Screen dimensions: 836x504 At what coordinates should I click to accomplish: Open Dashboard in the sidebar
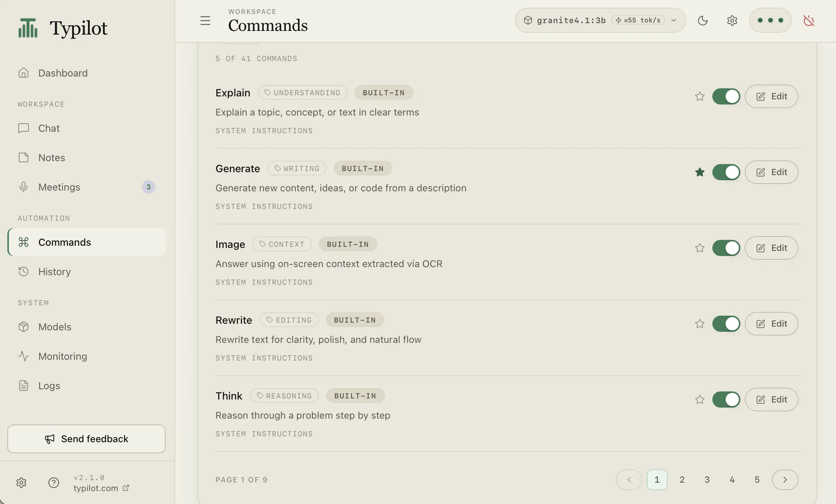(x=86, y=73)
